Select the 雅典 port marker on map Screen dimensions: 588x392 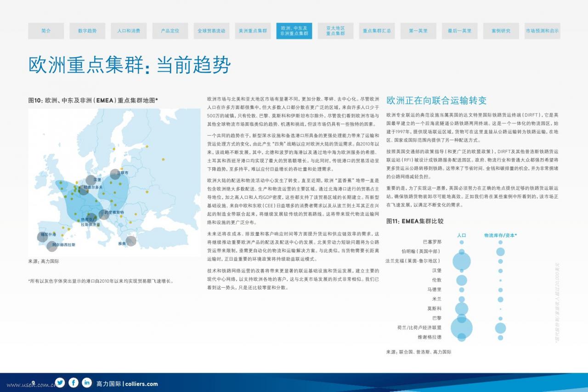(131, 241)
